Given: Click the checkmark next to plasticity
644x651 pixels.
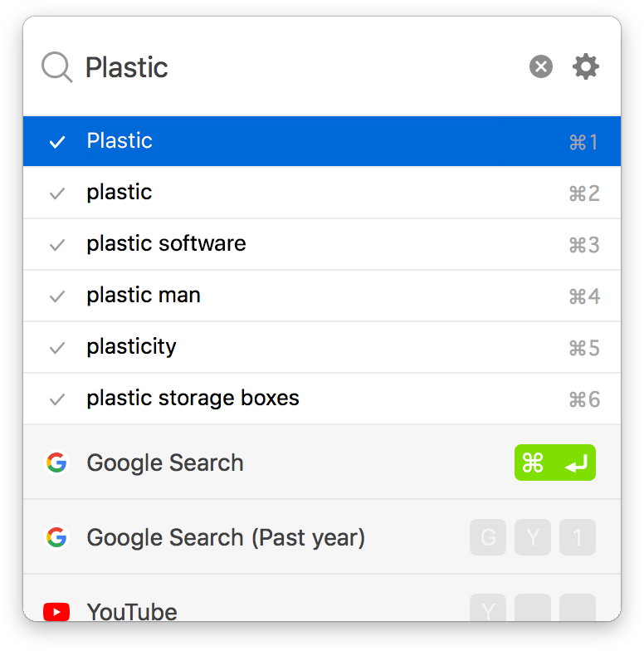Looking at the screenshot, I should pyautogui.click(x=57, y=348).
